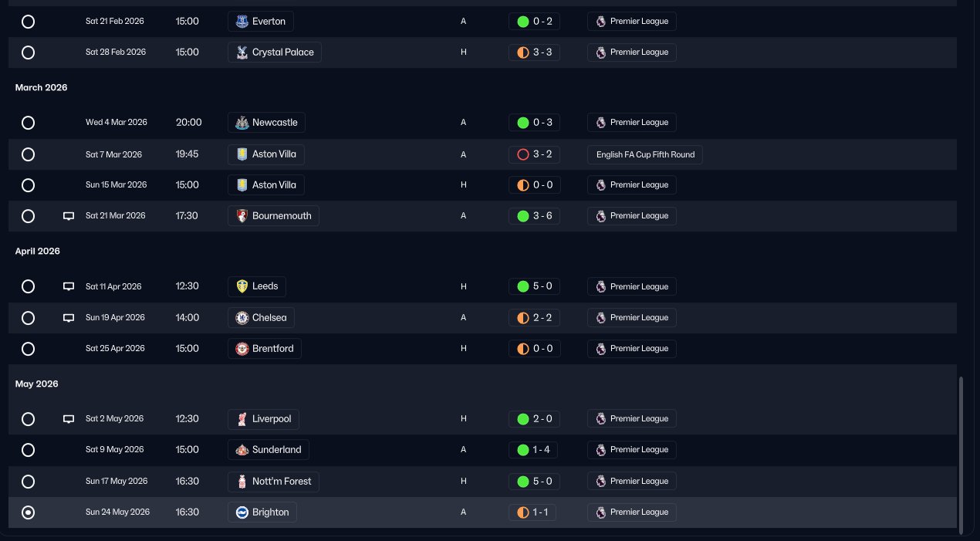Click the Newcastle club crest icon
Viewport: 980px width, 541px height.
point(242,123)
